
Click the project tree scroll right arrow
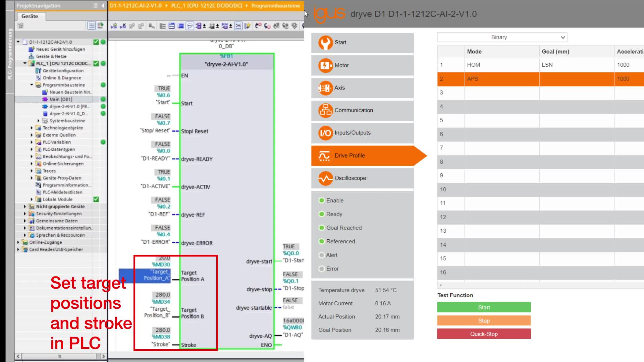(x=103, y=356)
